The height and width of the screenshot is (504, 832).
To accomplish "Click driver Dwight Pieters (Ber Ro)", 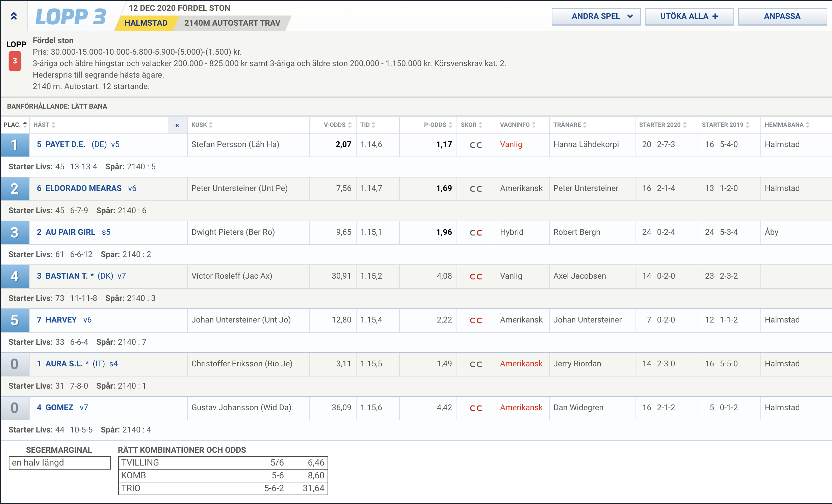I will 233,232.
